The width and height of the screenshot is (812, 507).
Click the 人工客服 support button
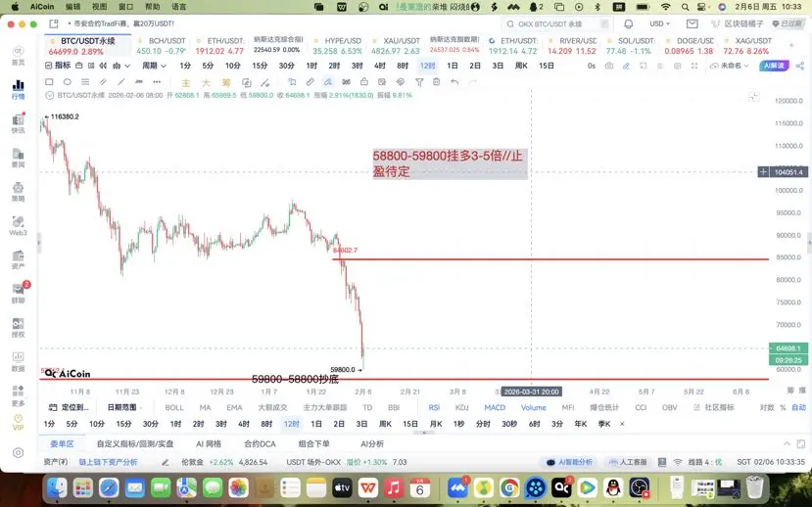pyautogui.click(x=628, y=462)
